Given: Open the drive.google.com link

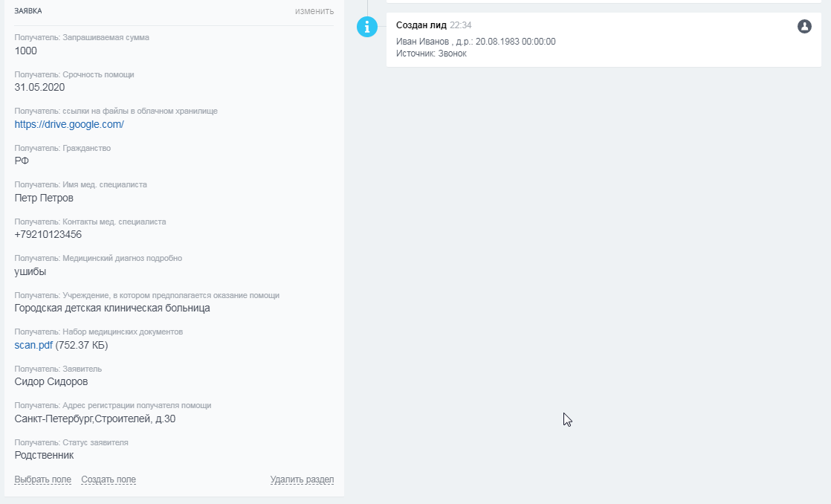Looking at the screenshot, I should point(69,124).
